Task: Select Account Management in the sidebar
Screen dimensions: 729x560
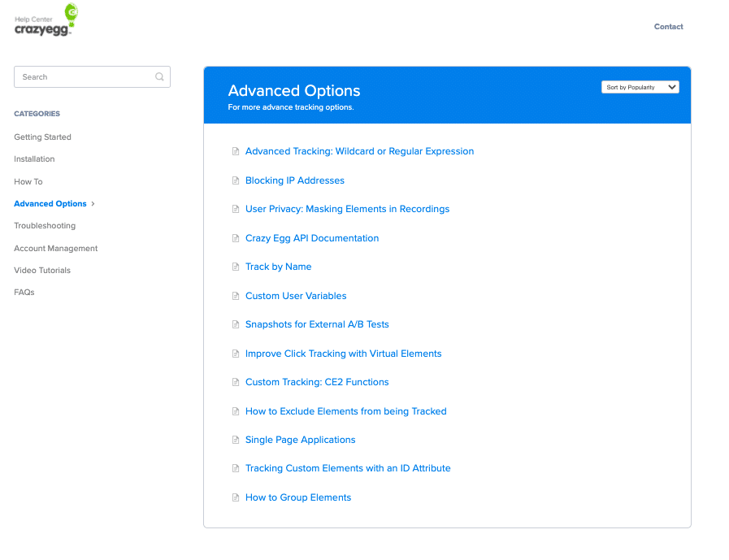Action: [x=55, y=249]
